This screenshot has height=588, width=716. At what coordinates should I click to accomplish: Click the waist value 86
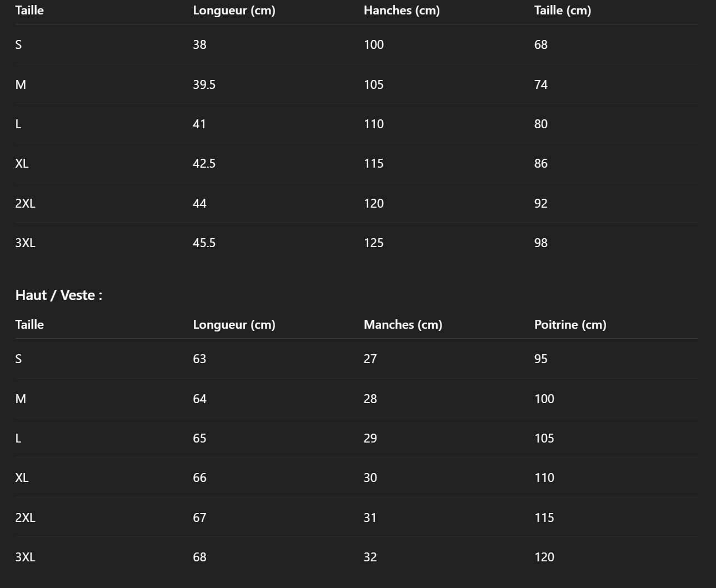pos(540,163)
